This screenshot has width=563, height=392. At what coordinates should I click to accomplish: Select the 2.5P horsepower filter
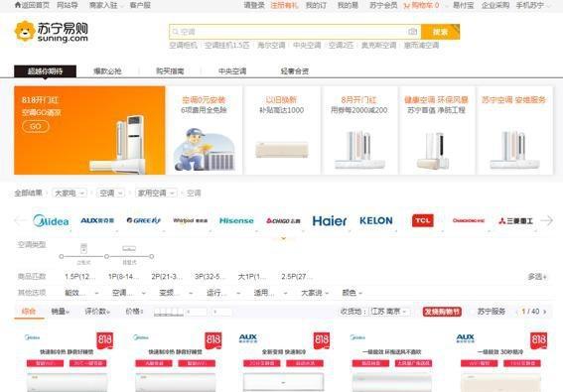297,277
